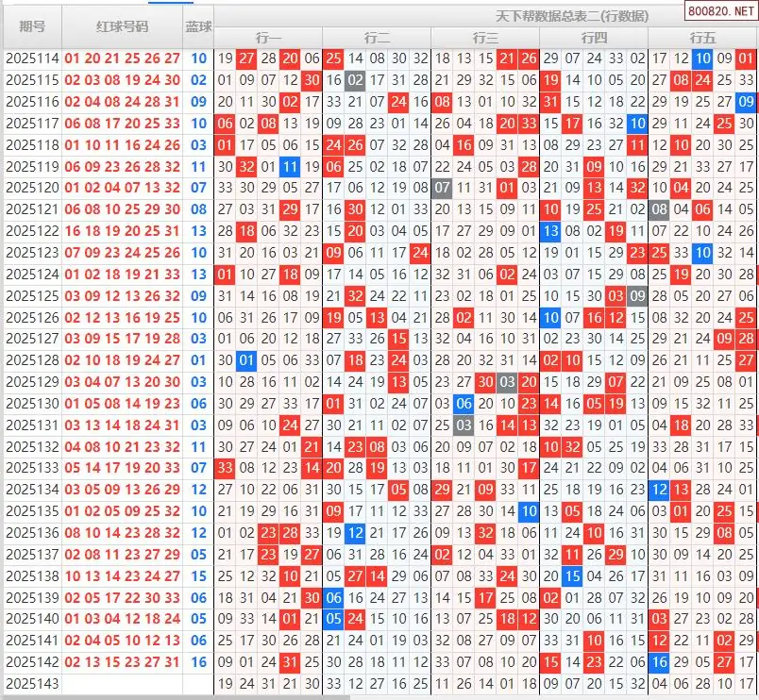The height and width of the screenshot is (700, 759).
Task: Select the 行二 column group header
Action: (x=377, y=38)
